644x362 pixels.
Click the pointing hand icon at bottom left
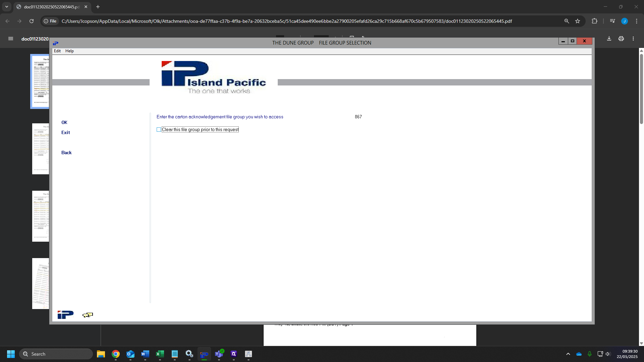[x=88, y=315]
